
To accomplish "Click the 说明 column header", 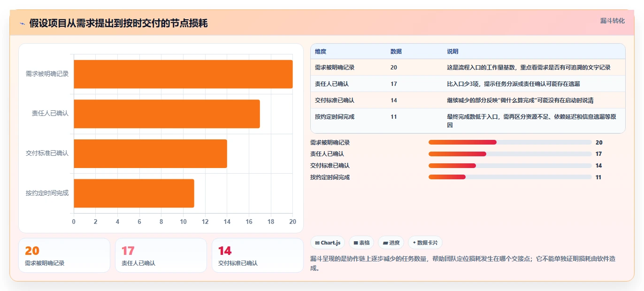I will coord(452,52).
